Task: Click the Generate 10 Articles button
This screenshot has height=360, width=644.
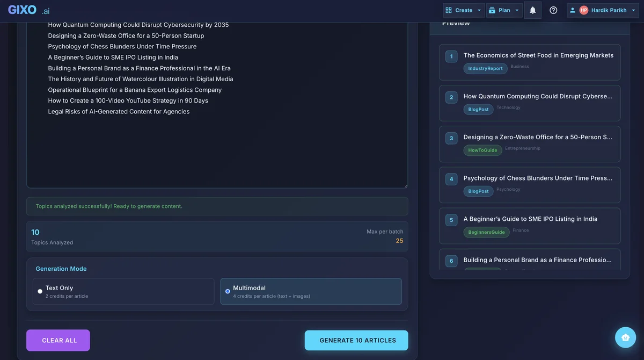Action: [x=356, y=340]
